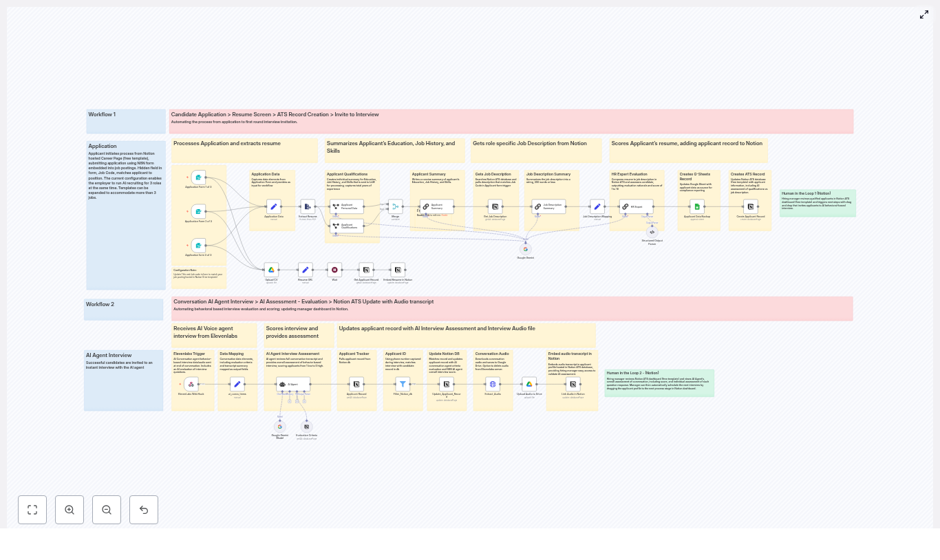Zoom in on the workflow canvas

[69, 510]
